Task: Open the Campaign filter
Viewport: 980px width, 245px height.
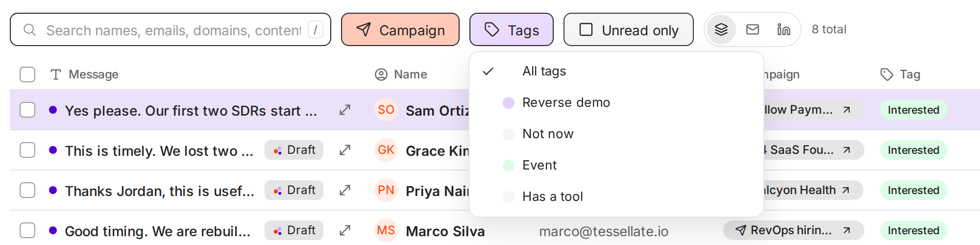Action: pos(400,29)
